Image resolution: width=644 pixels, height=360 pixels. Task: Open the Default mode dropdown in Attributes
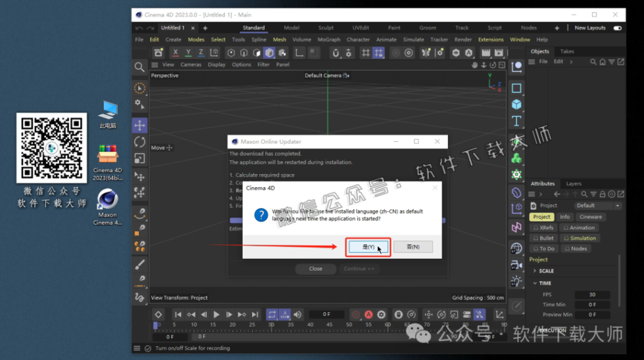[598, 205]
